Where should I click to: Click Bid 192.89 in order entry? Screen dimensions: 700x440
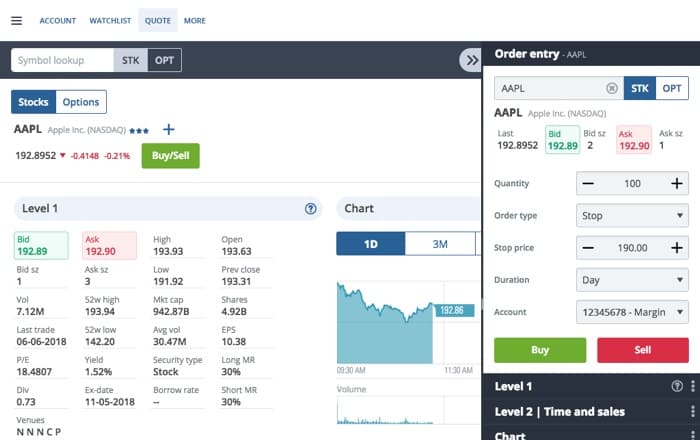pyautogui.click(x=562, y=140)
